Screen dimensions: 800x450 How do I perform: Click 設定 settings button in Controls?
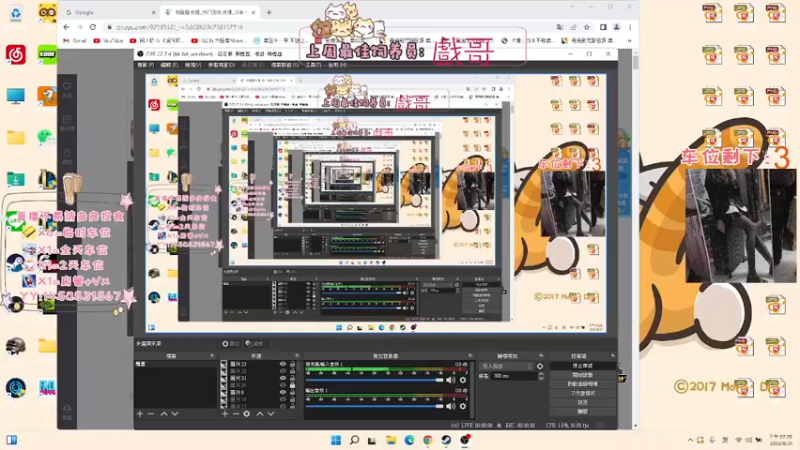click(x=583, y=403)
